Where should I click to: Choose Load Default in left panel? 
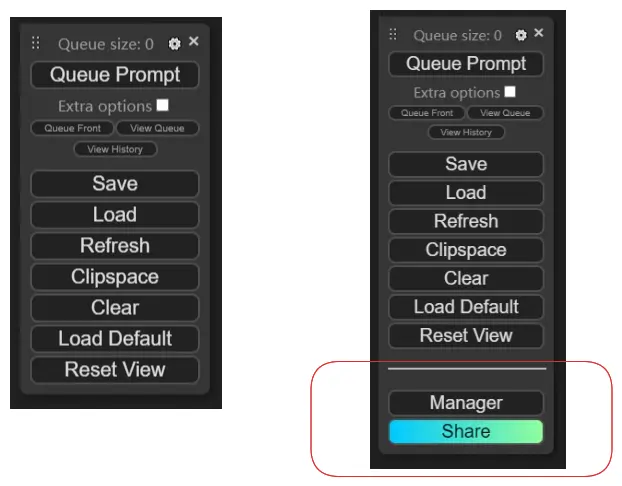115,338
